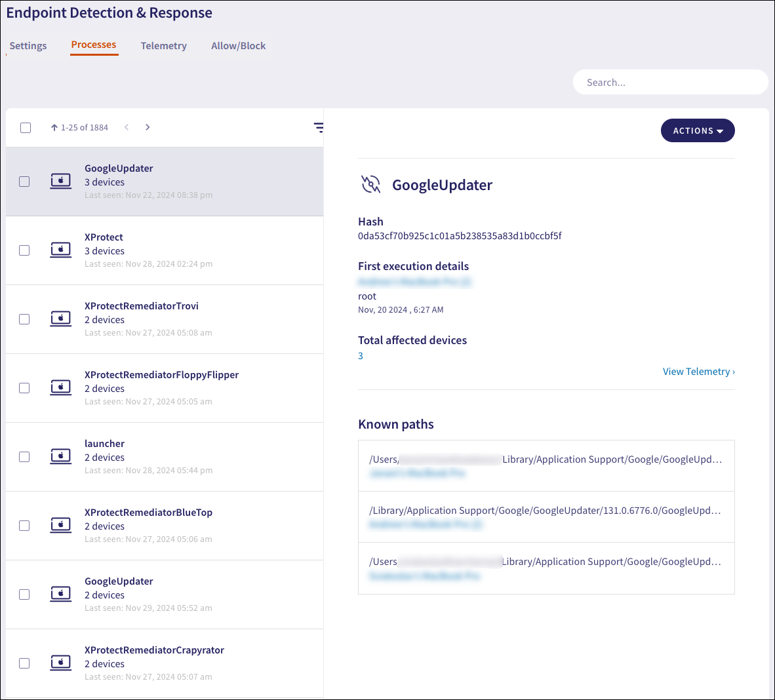Click the XProtect macOS device icon
This screenshot has width=775, height=700.
pos(61,250)
